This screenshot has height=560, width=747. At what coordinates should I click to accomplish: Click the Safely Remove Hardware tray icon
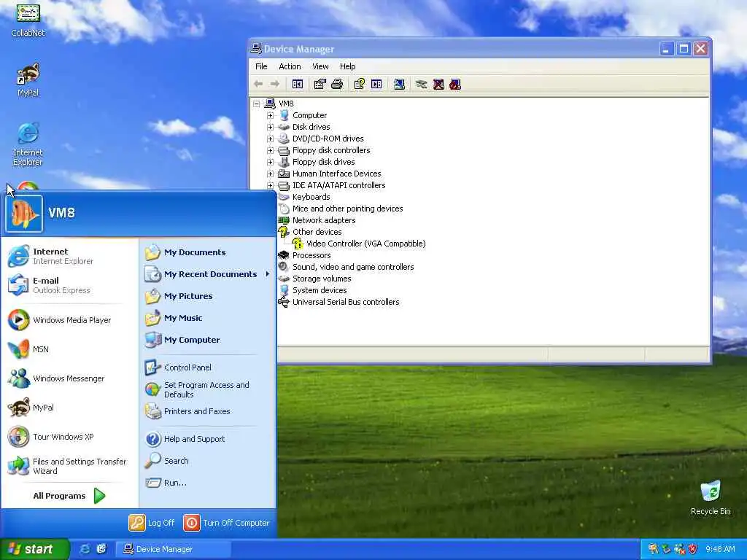point(666,549)
